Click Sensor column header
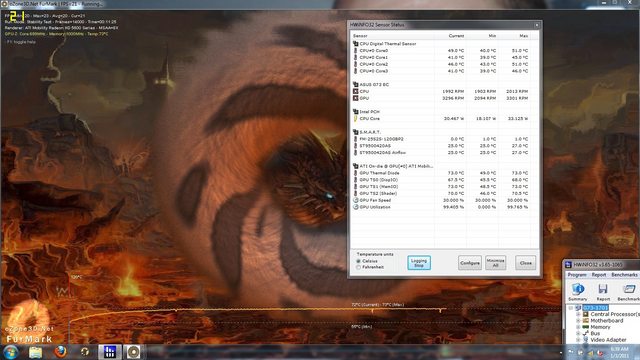 pos(393,36)
